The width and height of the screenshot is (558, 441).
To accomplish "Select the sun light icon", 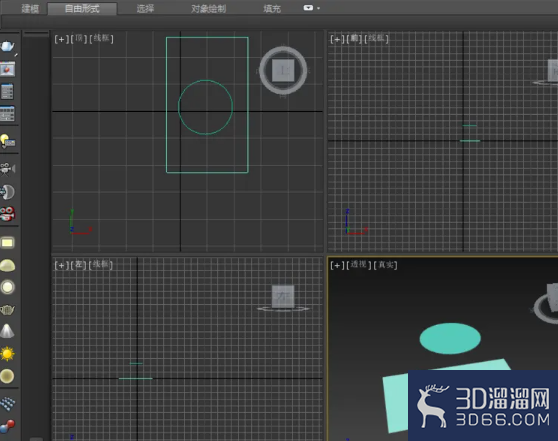I will coord(7,354).
